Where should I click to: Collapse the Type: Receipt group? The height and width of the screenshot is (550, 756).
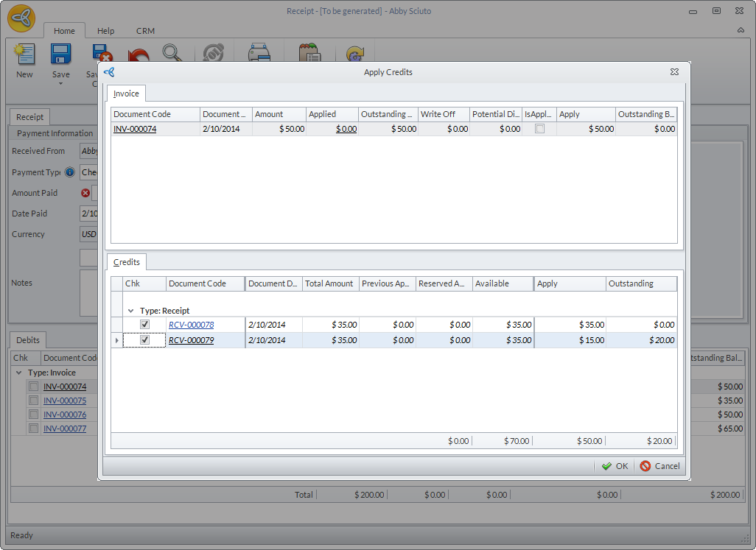(131, 311)
